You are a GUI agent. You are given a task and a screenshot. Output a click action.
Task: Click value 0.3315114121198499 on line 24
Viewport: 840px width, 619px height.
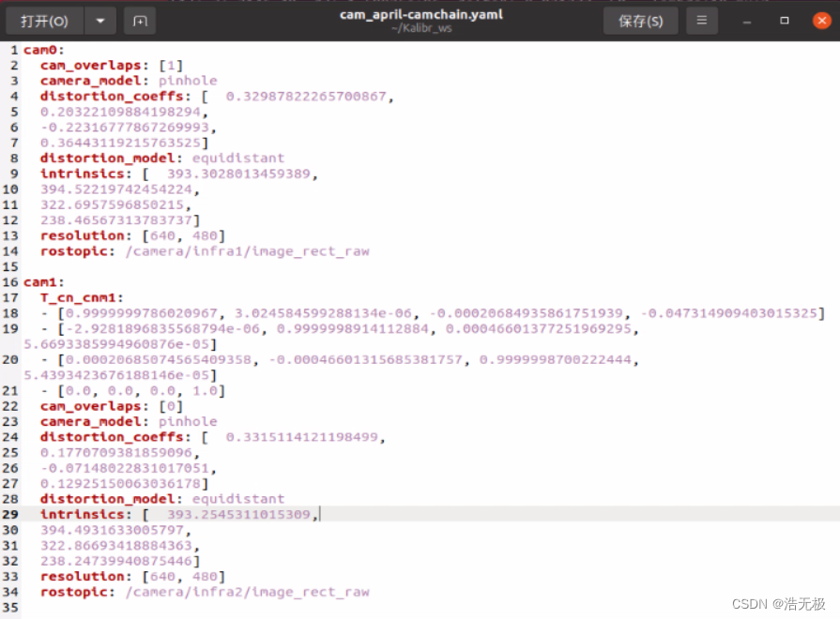coord(301,437)
